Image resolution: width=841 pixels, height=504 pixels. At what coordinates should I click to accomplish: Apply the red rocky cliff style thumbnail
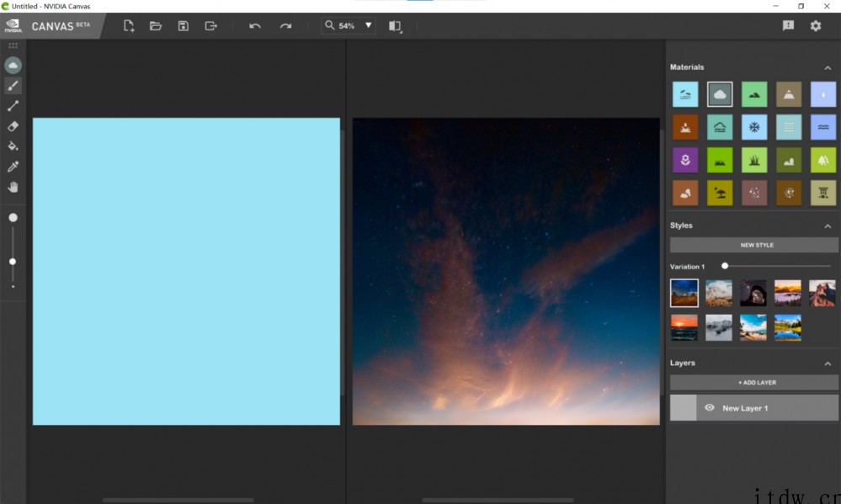coord(822,293)
